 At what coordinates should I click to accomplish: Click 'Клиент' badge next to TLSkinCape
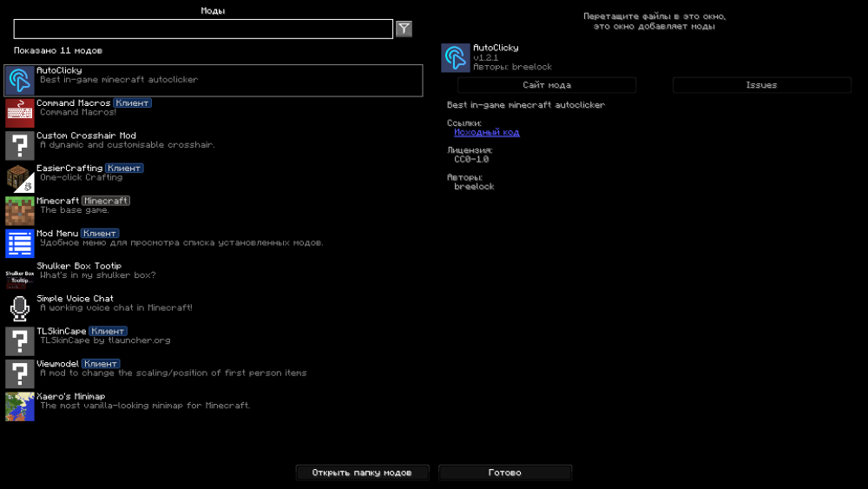[108, 332]
